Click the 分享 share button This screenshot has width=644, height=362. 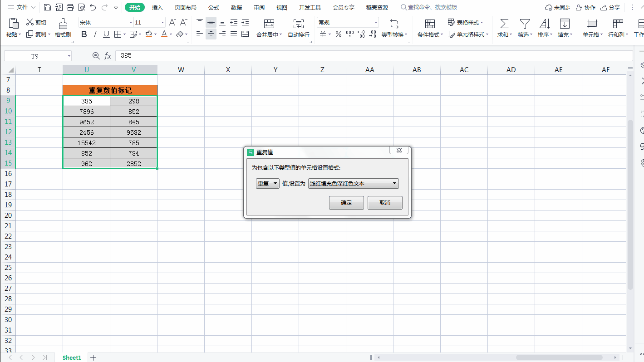pyautogui.click(x=610, y=7)
